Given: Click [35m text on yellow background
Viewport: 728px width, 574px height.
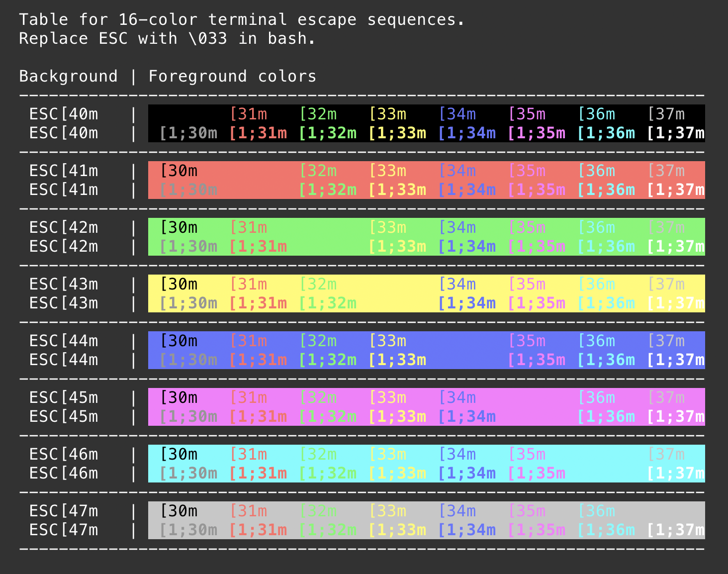Looking at the screenshot, I should [x=527, y=285].
